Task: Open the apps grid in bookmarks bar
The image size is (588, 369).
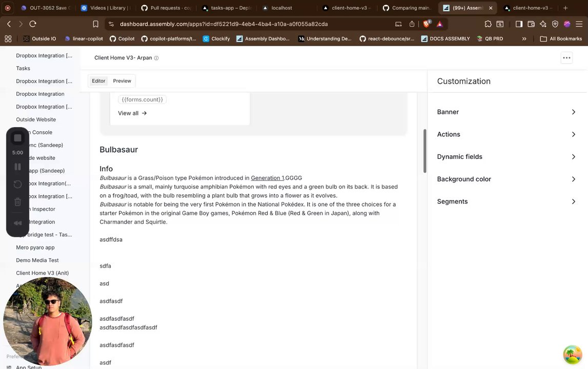Action: pyautogui.click(x=8, y=38)
